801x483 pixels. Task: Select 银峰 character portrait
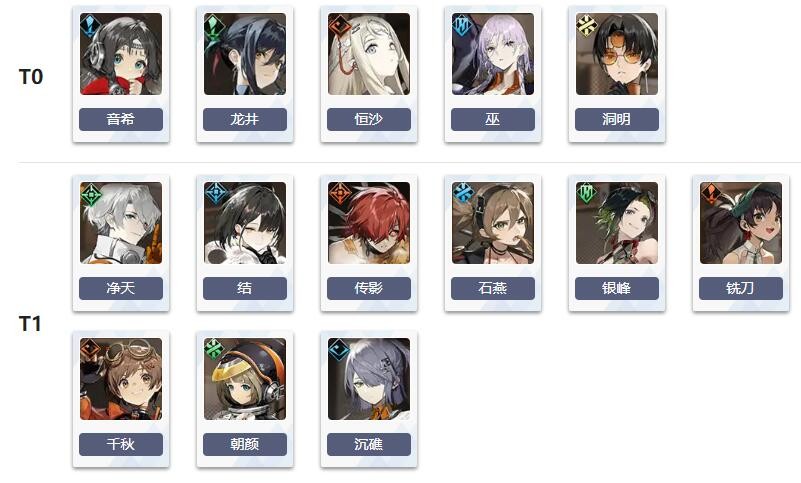coord(617,223)
